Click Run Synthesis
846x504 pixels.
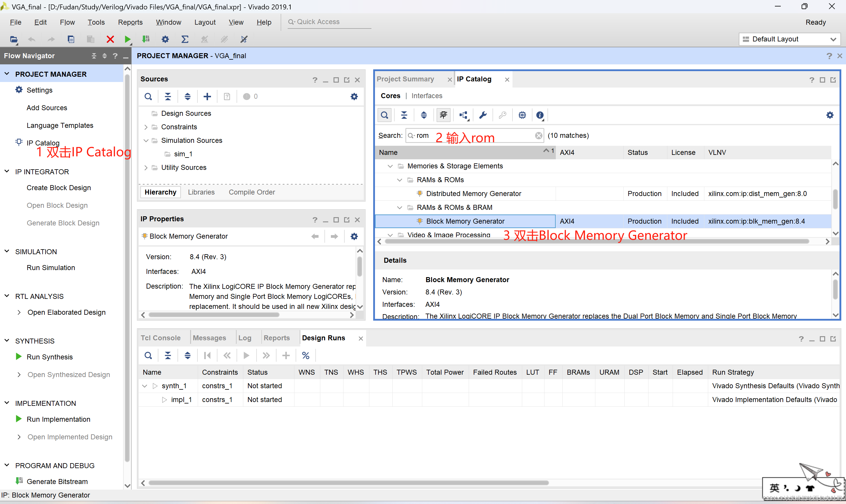(x=50, y=357)
